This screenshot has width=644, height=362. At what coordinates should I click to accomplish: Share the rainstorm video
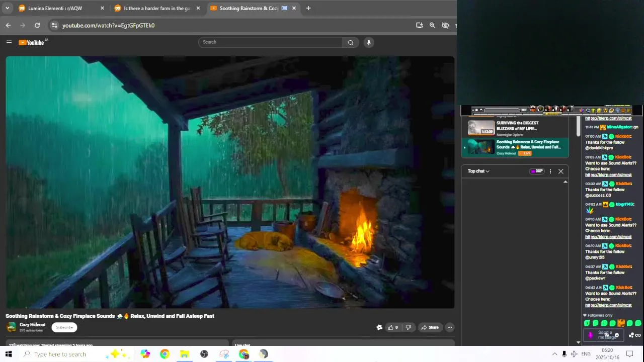tap(430, 327)
